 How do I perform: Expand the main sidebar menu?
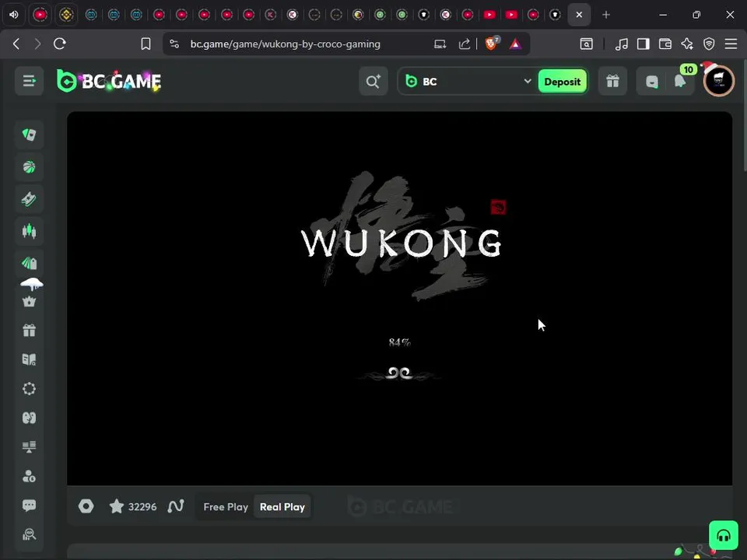29,82
